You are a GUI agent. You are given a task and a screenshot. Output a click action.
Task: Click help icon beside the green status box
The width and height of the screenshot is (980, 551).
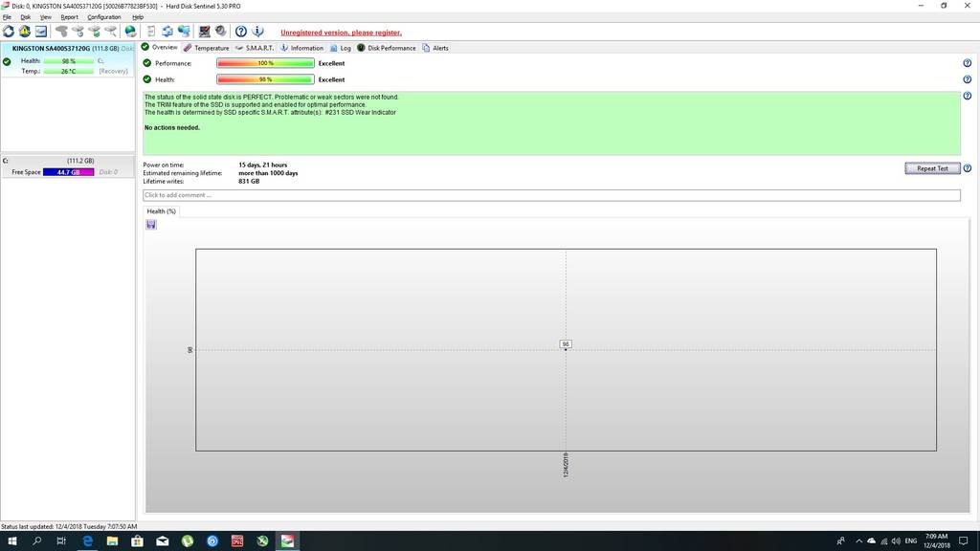pyautogui.click(x=967, y=96)
